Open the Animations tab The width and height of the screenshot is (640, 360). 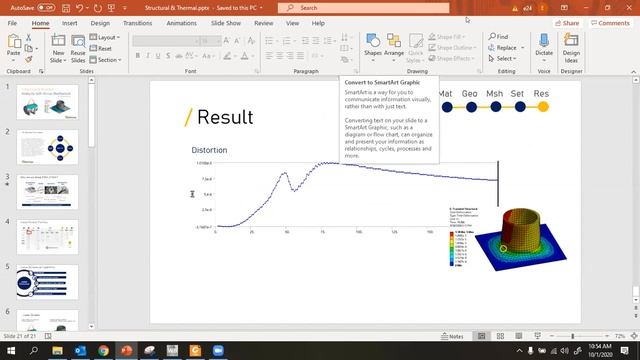pos(181,23)
